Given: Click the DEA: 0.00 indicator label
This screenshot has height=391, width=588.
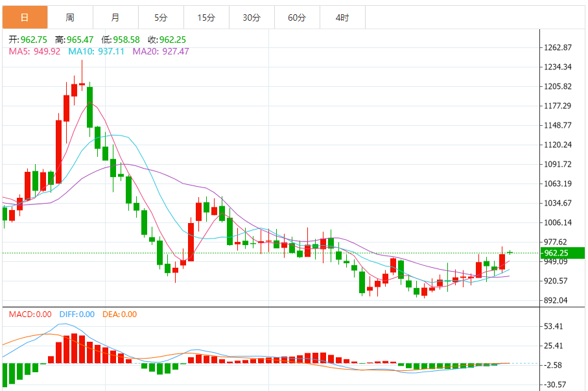Looking at the screenshot, I should [x=120, y=314].
